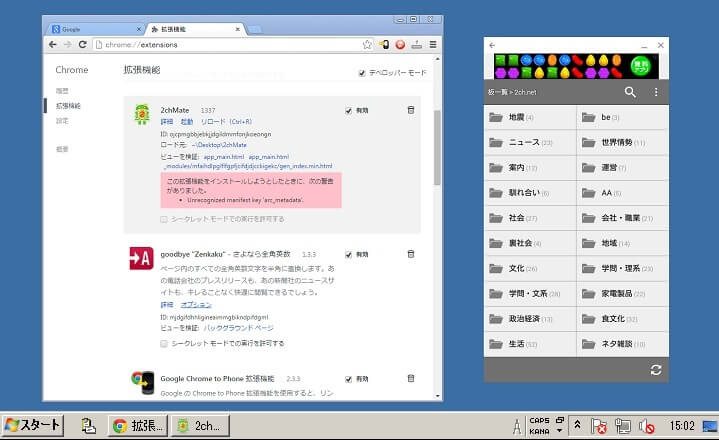Open the ネタ雑談 board folder
Viewport: 719px width, 440px height.
click(x=623, y=344)
